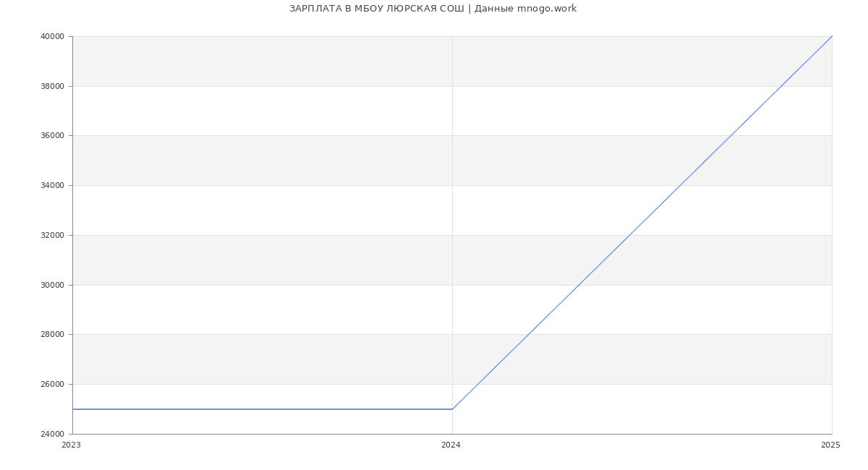Click the 2025 x-axis label
Viewport: 868px width, 470px height.
click(x=830, y=445)
